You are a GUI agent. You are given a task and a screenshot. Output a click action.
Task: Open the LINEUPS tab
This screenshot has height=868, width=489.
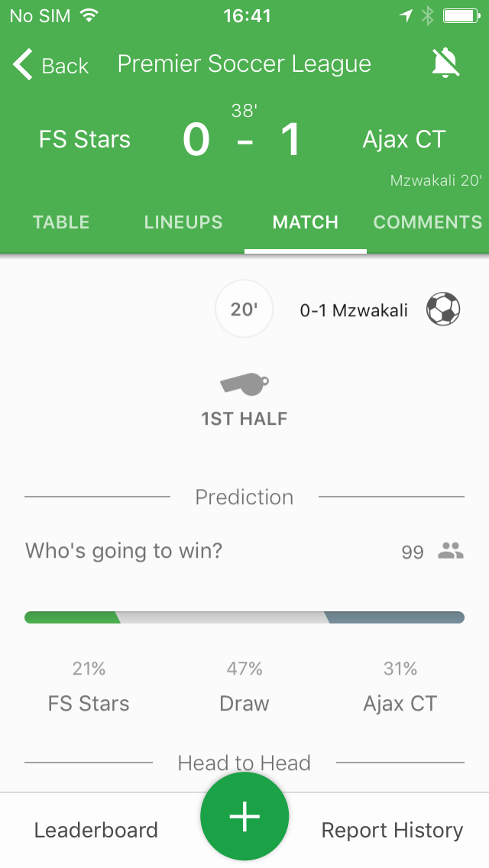183,222
